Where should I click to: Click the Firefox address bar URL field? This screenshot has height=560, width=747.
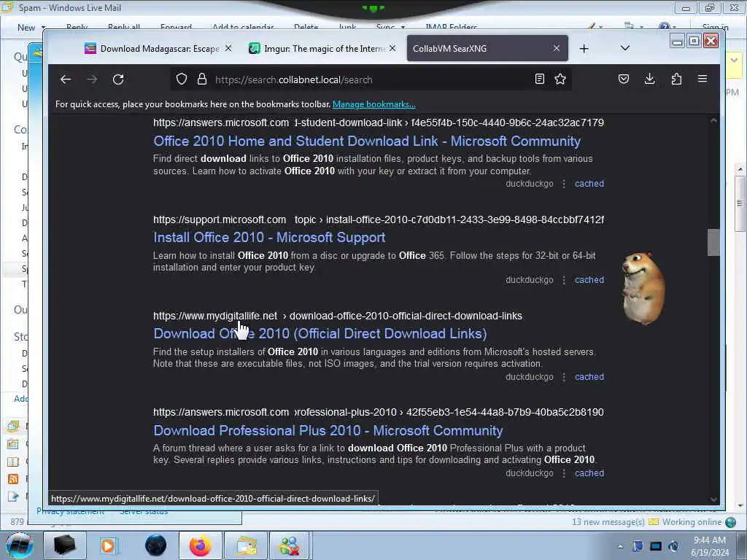[371, 79]
